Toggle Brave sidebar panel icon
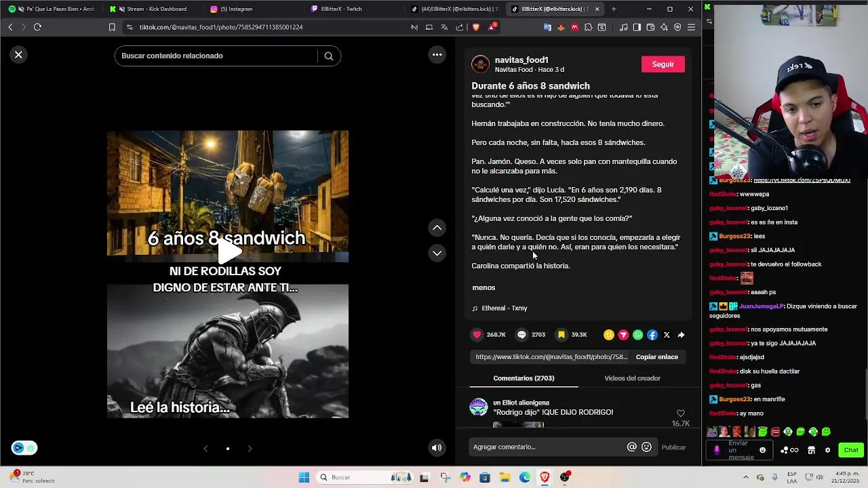 (637, 27)
